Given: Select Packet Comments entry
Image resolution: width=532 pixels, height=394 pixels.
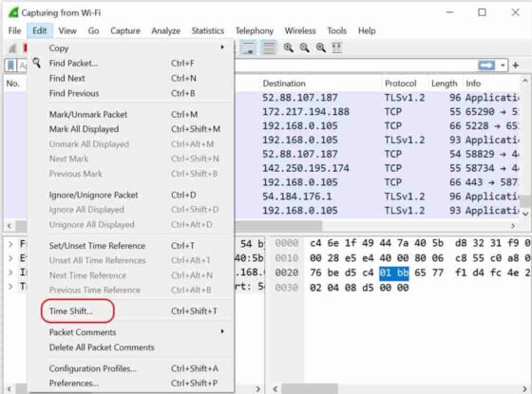Looking at the screenshot, I should [x=131, y=332].
